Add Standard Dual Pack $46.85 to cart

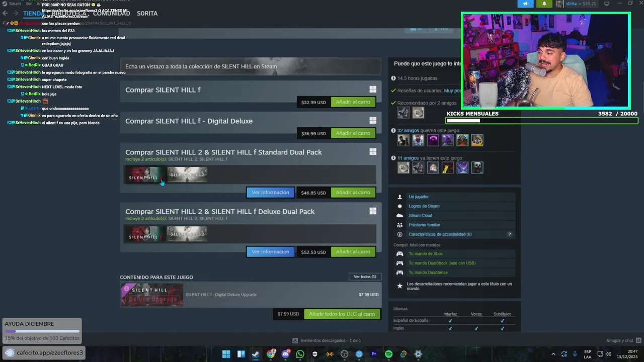353,193
